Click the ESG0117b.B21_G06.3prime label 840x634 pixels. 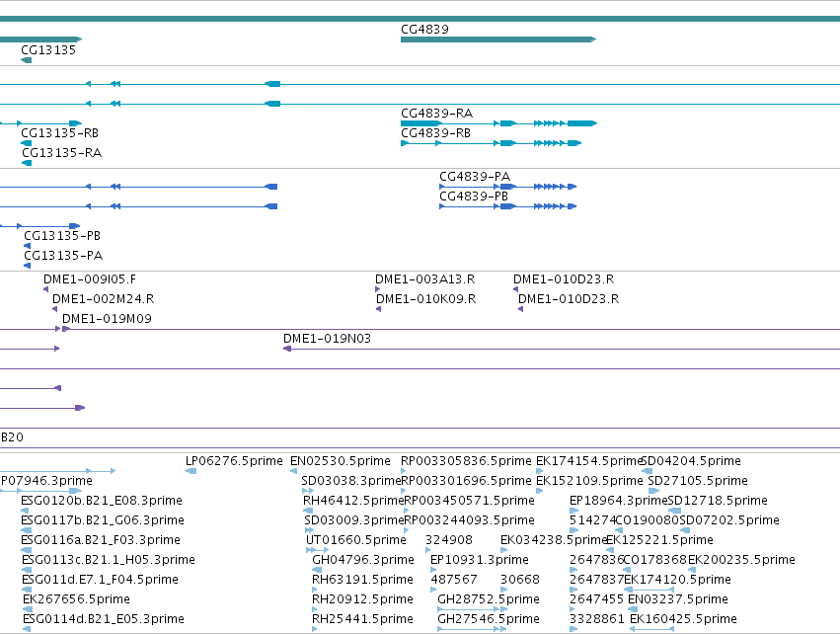103,520
